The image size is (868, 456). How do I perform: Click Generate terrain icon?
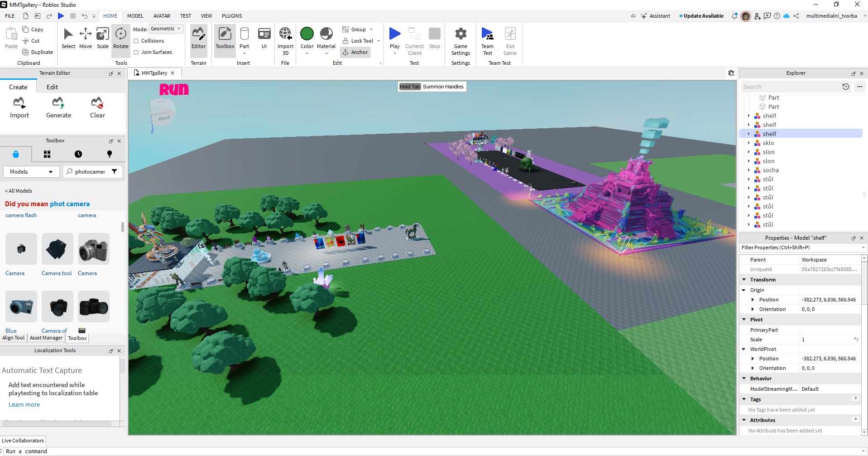[x=58, y=108]
